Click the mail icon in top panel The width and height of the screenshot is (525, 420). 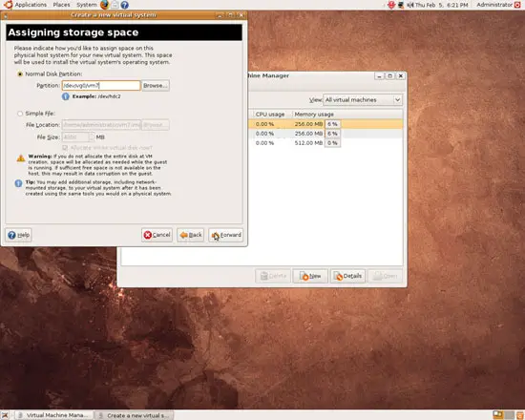(x=115, y=5)
